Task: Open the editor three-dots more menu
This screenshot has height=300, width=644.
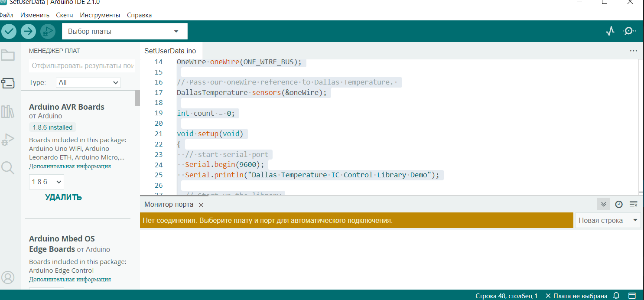Action: (633, 51)
